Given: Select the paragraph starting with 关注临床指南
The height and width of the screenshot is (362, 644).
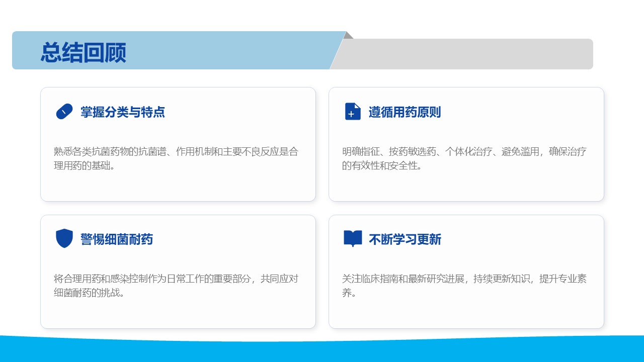Looking at the screenshot, I should pyautogui.click(x=464, y=286).
